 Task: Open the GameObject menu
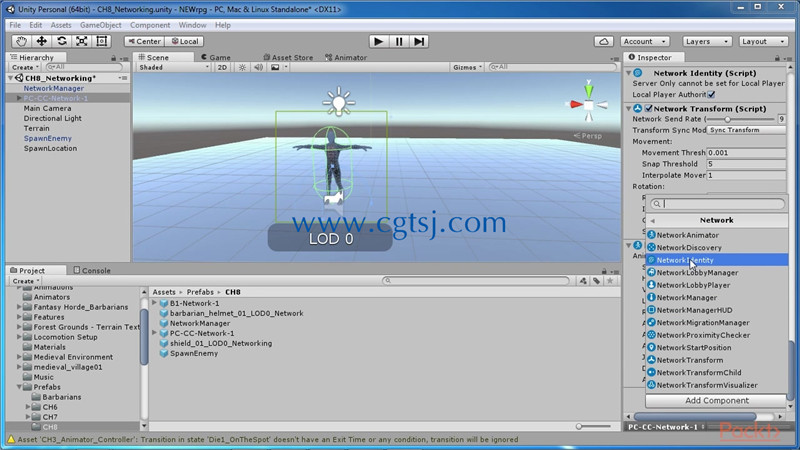[101, 25]
